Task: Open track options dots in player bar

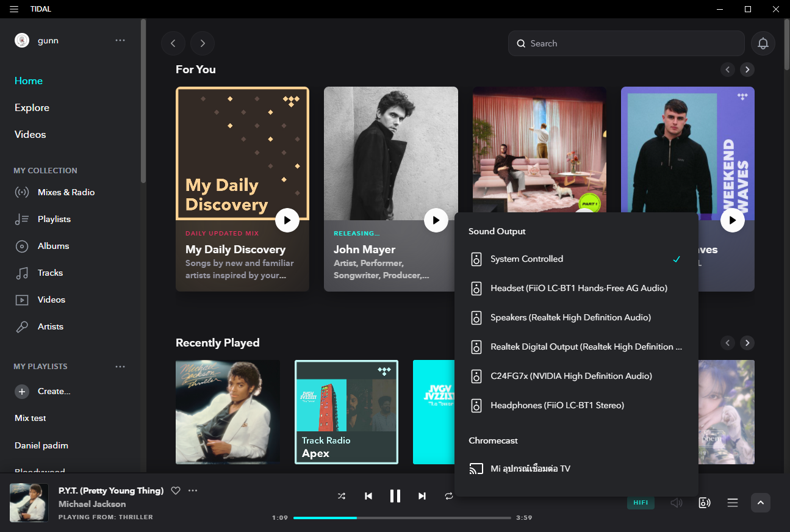Action: (193, 491)
